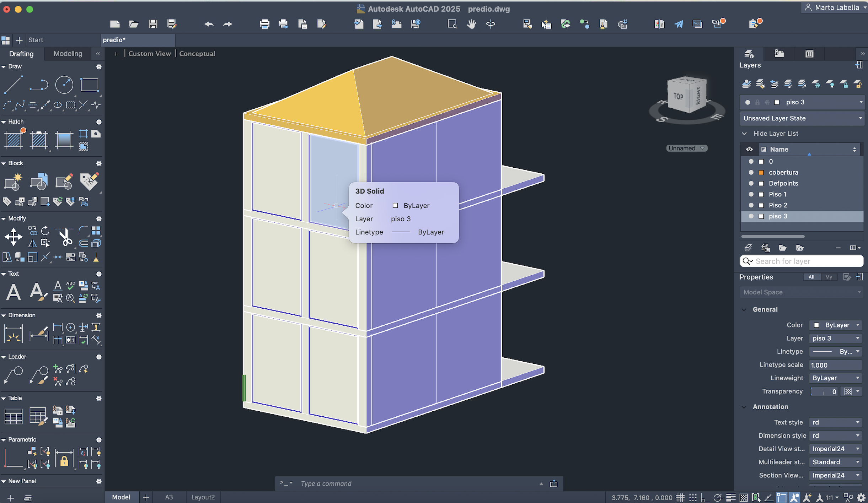Open the Unsaved Layer State dropdown
The image size is (868, 503).
pos(802,118)
